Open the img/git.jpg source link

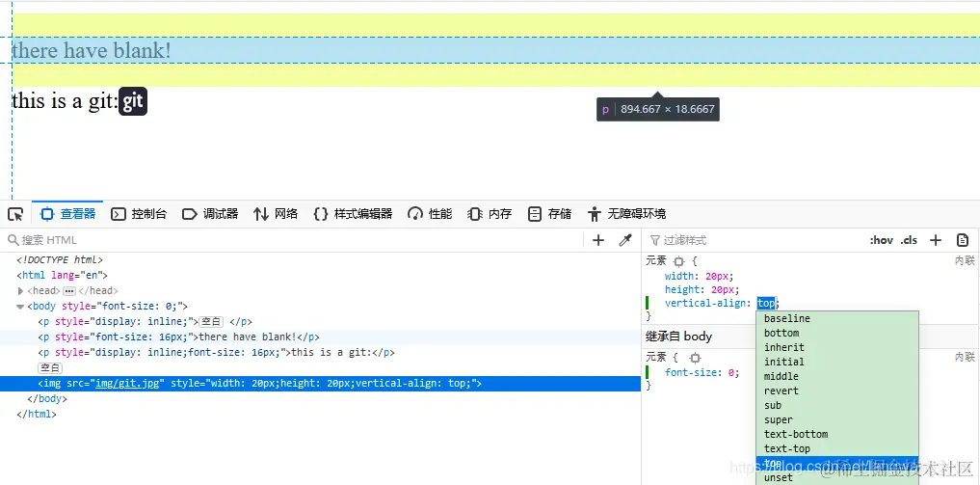[x=129, y=384]
